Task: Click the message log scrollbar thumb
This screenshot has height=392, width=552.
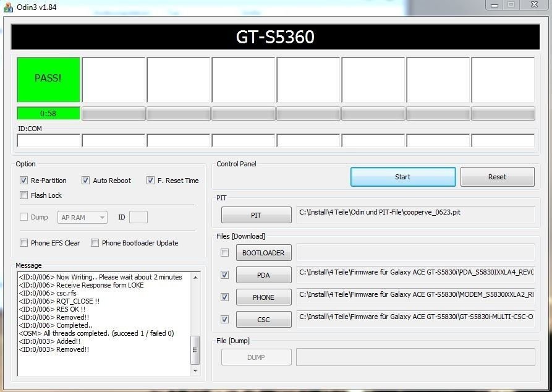Action: tap(195, 350)
